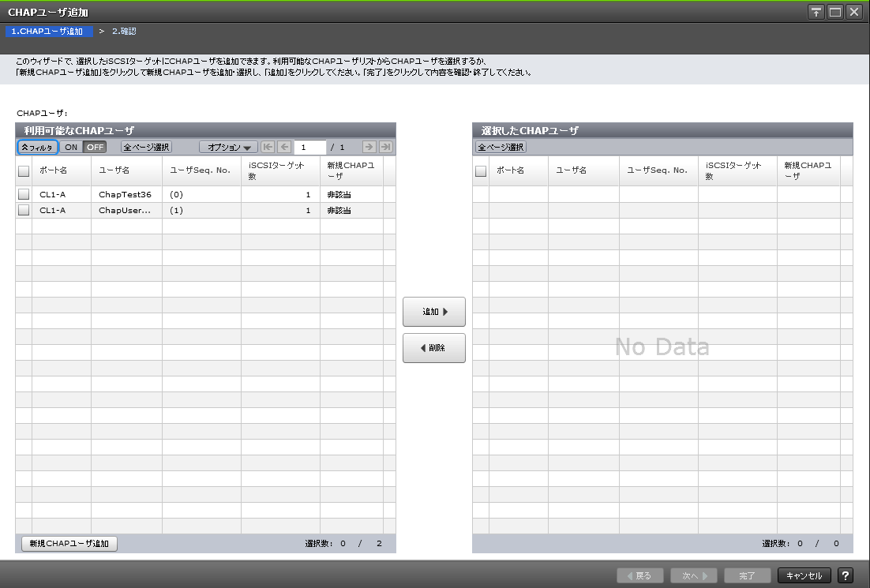
Task: Click the filter icon above the available CHAP user list
Action: [36, 147]
